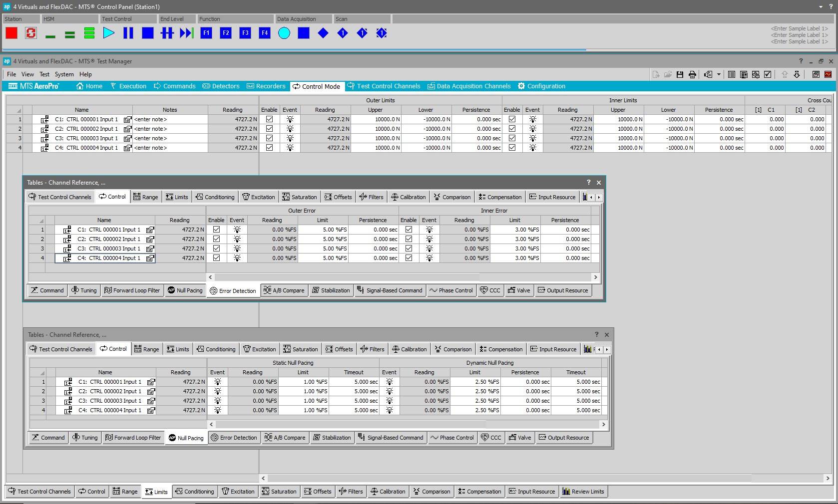The height and width of the screenshot is (504, 838).
Task: Open the System menu in Test Manager
Action: pyautogui.click(x=64, y=74)
